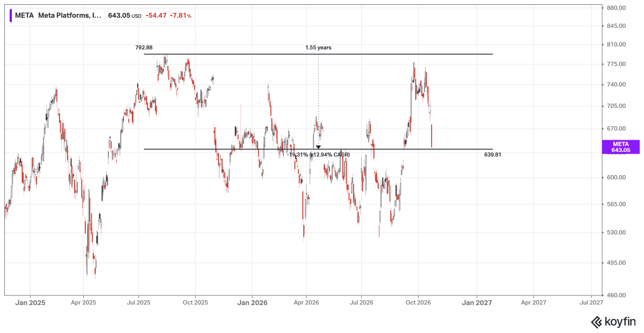
Task: Click the 880.00 y-axis price label
Action: coord(616,8)
